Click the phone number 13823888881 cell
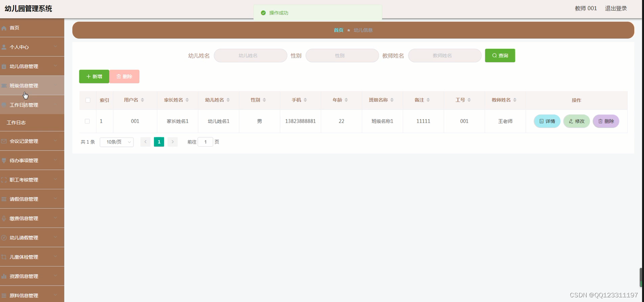This screenshot has height=302, width=644. click(301, 121)
